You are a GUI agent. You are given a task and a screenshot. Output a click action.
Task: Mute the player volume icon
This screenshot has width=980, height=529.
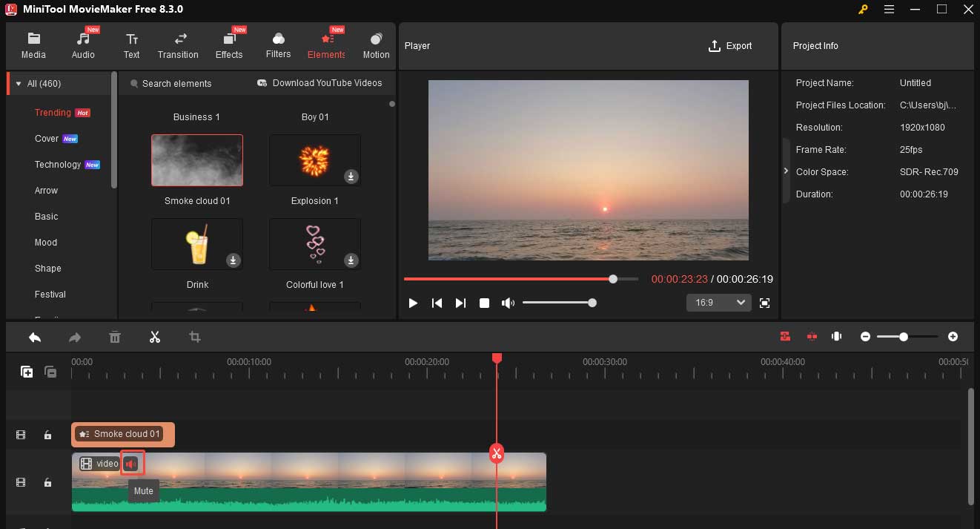(508, 303)
